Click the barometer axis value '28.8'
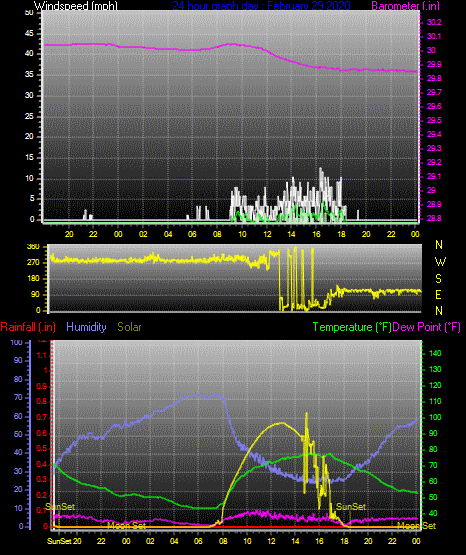 pos(434,218)
